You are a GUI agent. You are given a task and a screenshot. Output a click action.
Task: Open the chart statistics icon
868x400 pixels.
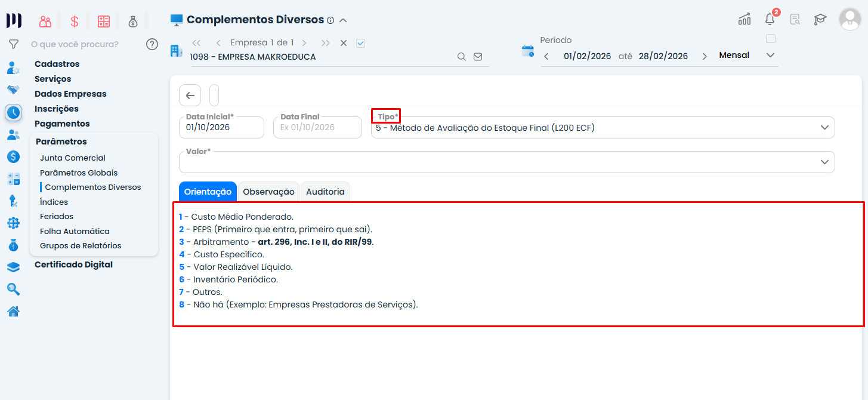click(745, 19)
